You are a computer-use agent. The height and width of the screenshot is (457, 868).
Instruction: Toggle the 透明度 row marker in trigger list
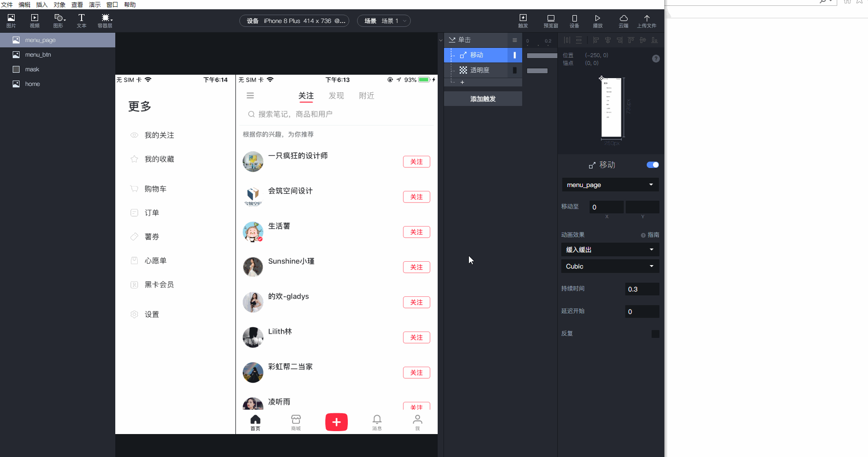coord(514,70)
